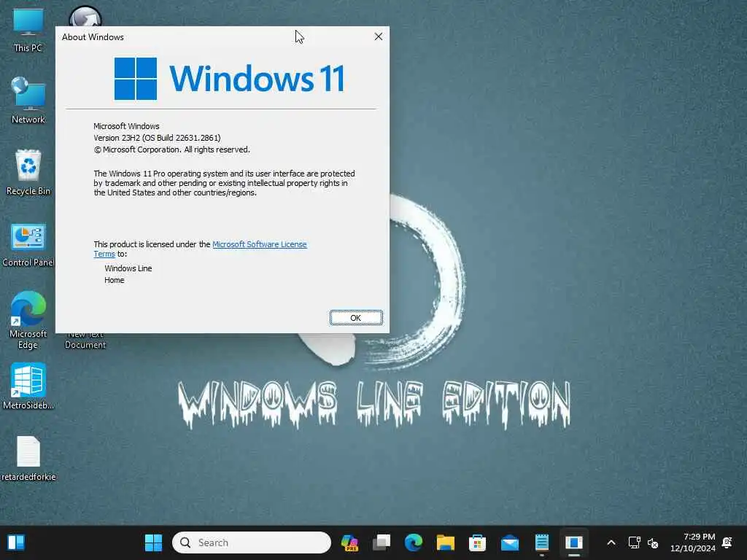
Task: Click the taskbar Search box
Action: click(x=252, y=542)
